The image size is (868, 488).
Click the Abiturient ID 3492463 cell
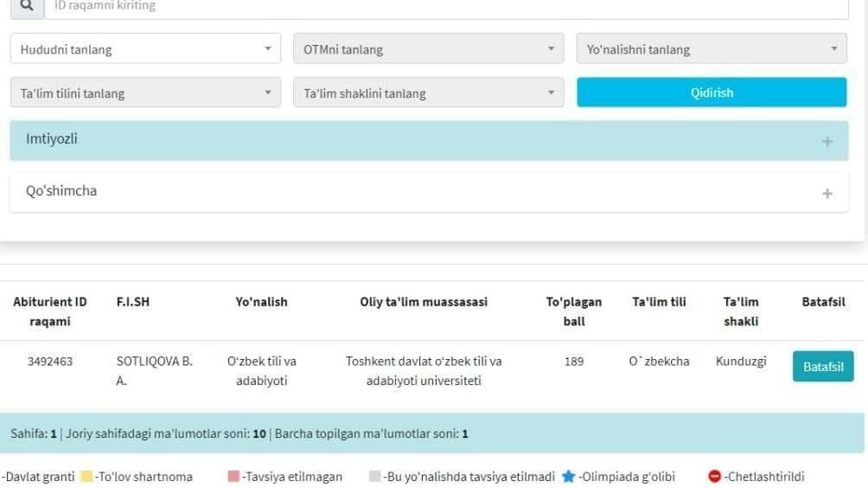click(50, 362)
